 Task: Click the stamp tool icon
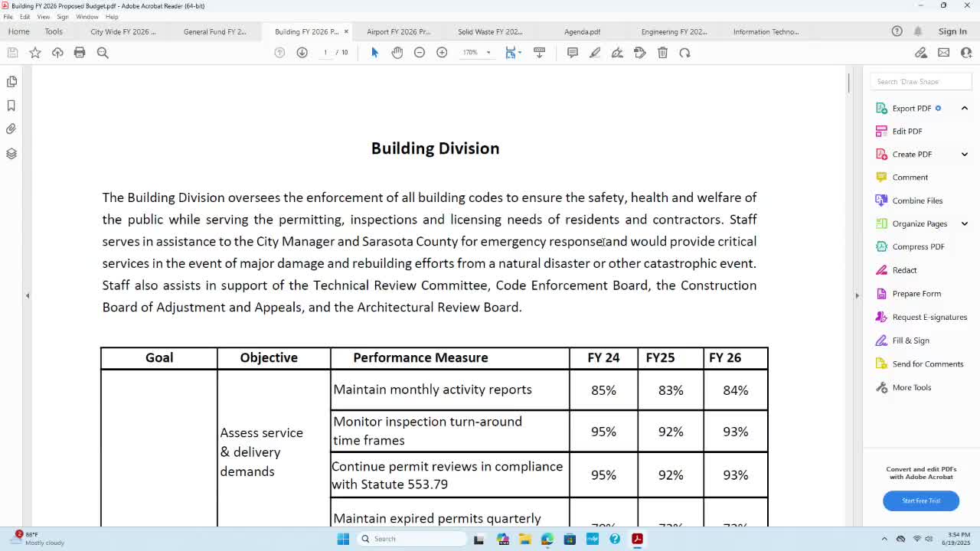tap(640, 53)
